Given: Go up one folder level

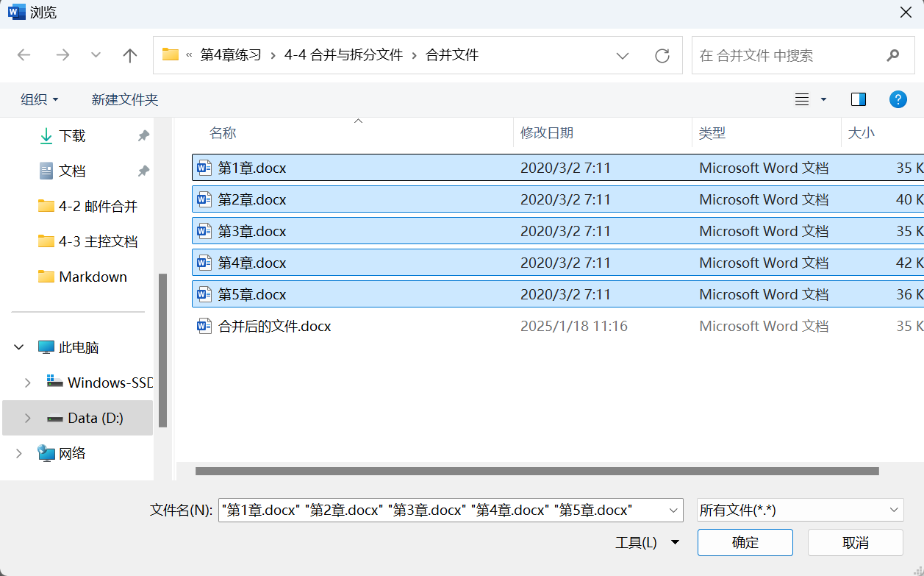Looking at the screenshot, I should click(x=130, y=55).
